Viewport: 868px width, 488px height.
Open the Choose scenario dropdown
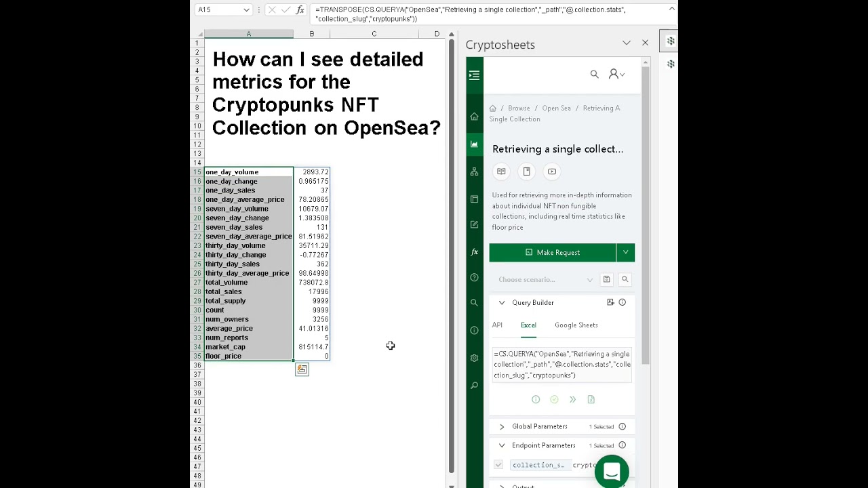click(546, 279)
